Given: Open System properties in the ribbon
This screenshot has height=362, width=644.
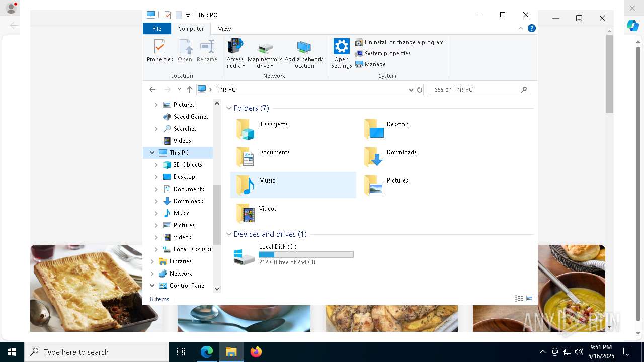Looking at the screenshot, I should 383,53.
